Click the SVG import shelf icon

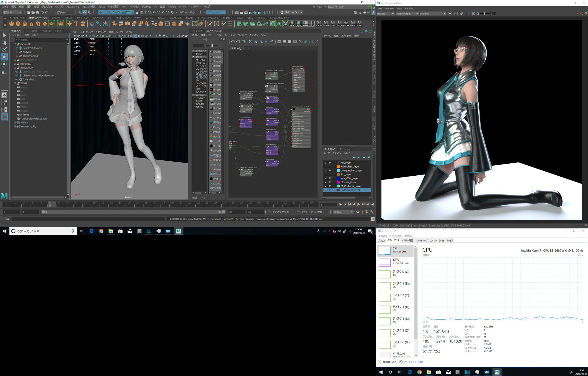(83, 24)
